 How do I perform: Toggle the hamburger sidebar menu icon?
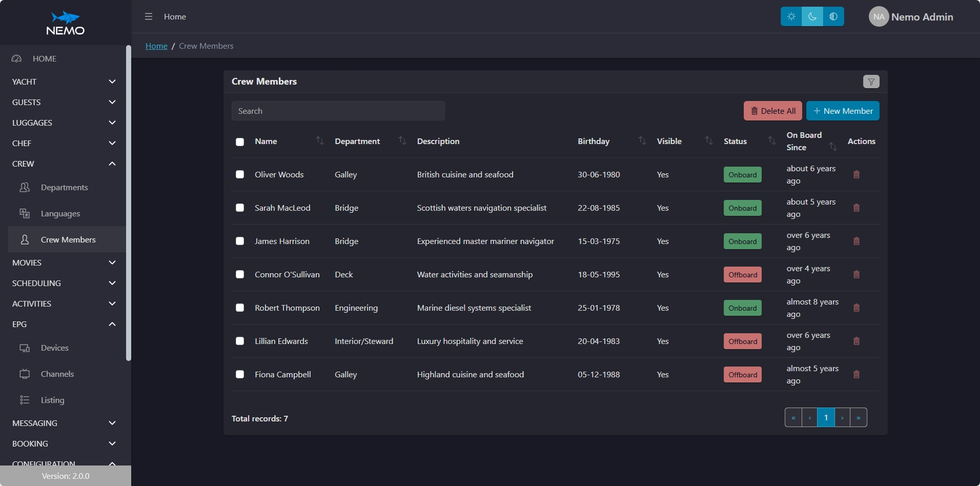point(149,16)
